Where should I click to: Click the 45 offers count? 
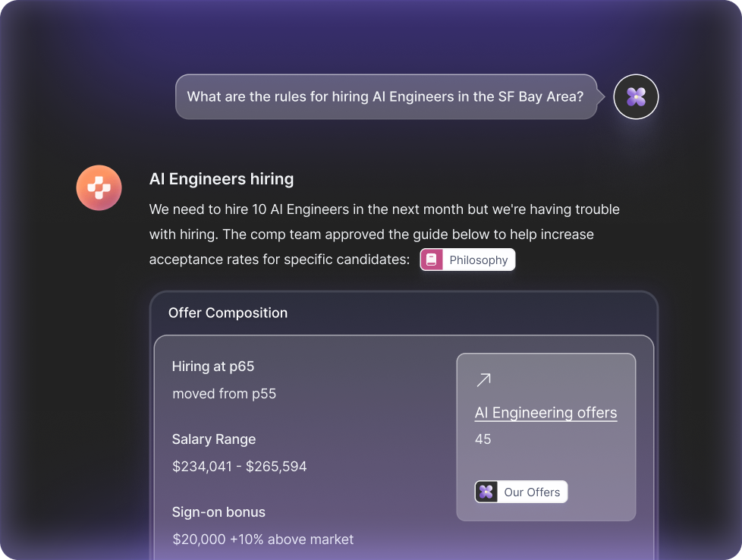[483, 439]
